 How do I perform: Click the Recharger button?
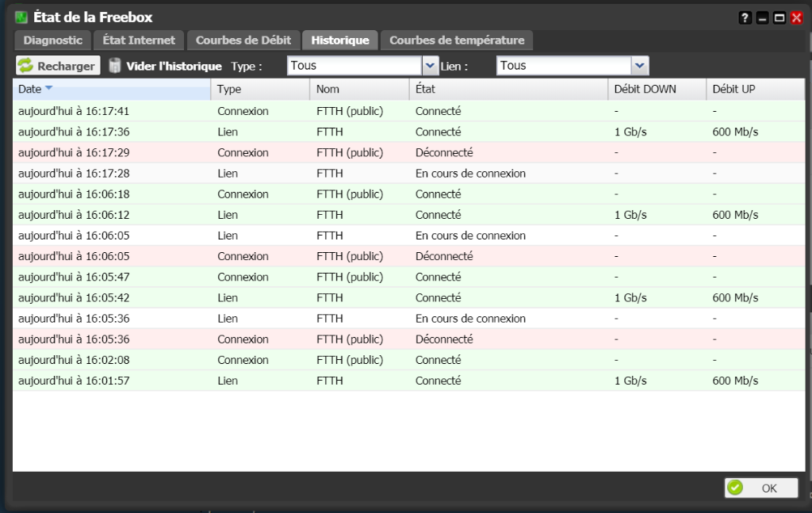(58, 66)
